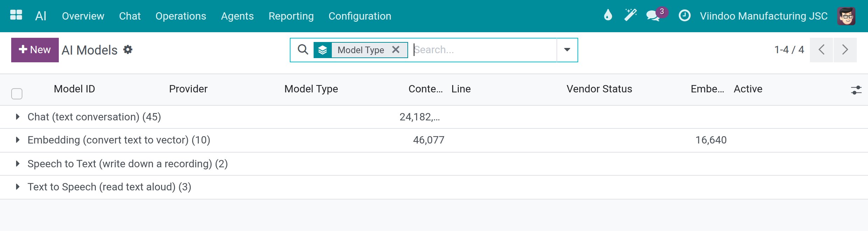Viewport: 868px width, 231px height.
Task: Sort by the Line column header
Action: [461, 89]
